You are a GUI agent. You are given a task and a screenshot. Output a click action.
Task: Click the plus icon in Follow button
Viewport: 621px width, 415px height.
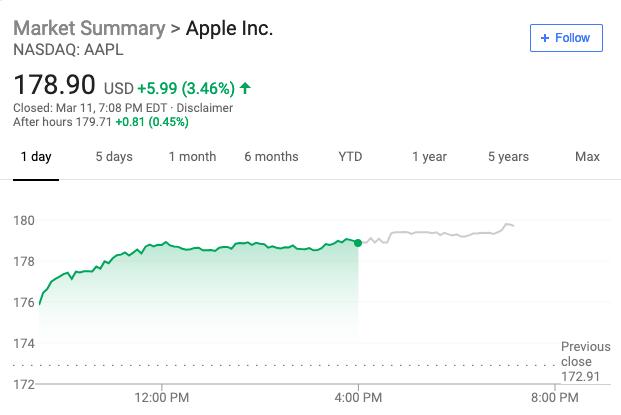click(545, 38)
